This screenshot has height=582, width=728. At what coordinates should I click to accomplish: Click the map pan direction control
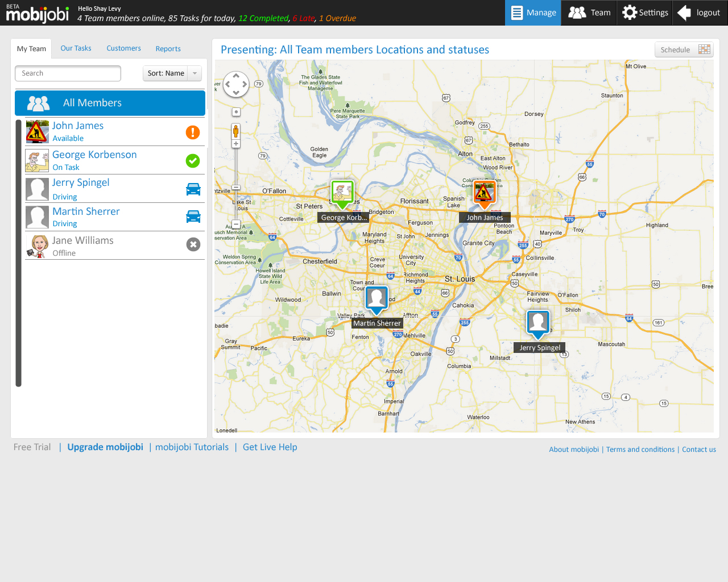[x=236, y=85]
